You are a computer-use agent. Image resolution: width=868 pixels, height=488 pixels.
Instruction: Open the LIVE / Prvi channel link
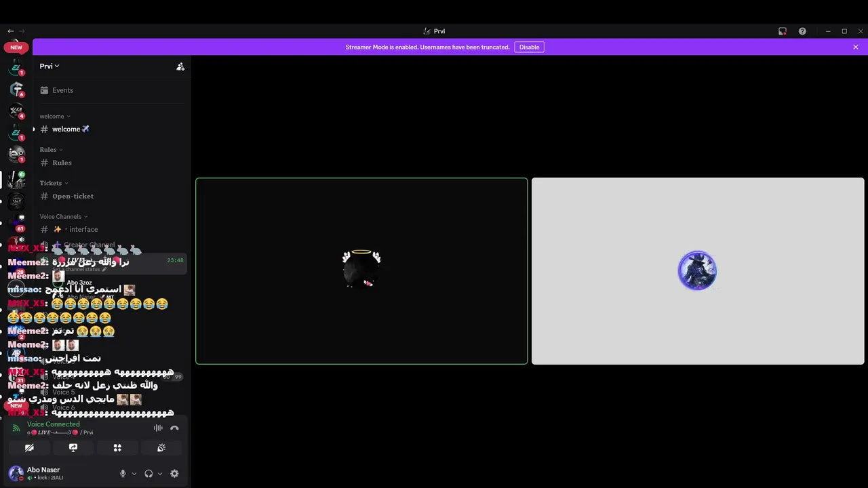60,432
